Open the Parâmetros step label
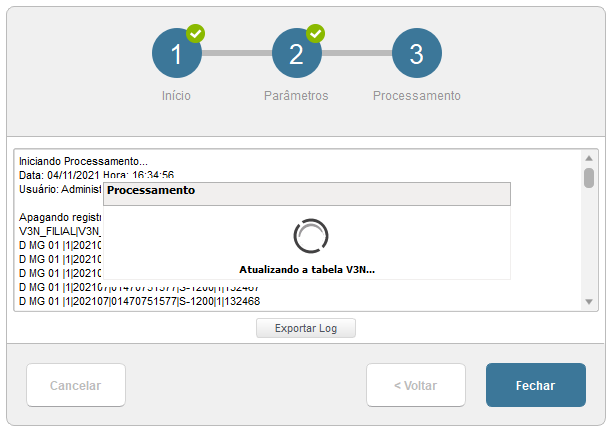Viewport: 613px width, 435px height. pos(296,96)
